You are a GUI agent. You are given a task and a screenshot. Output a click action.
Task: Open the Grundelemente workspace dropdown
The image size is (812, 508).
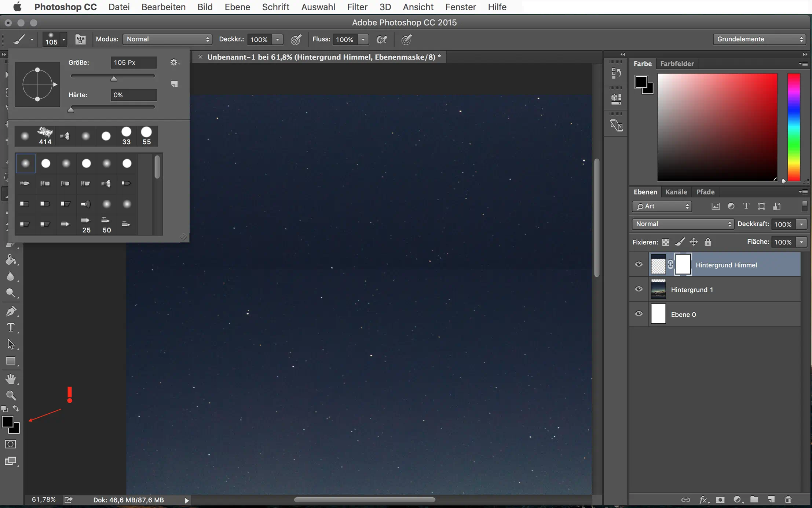[759, 39]
